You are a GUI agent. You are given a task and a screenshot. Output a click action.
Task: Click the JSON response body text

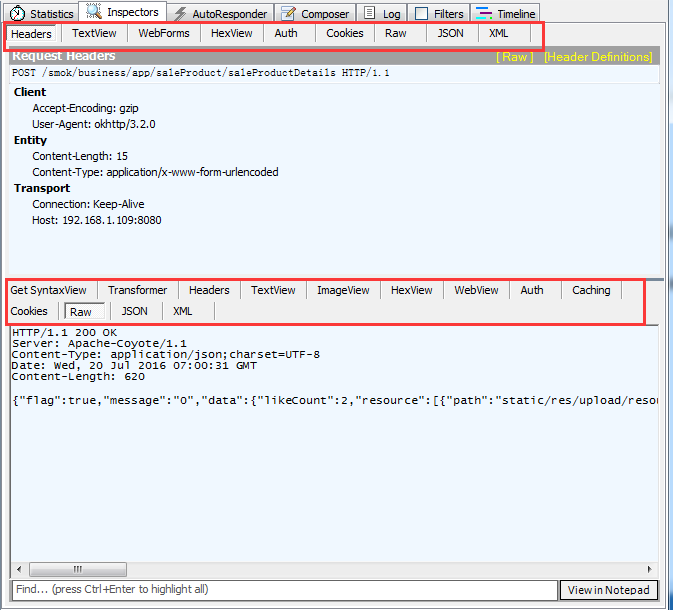(x=335, y=401)
